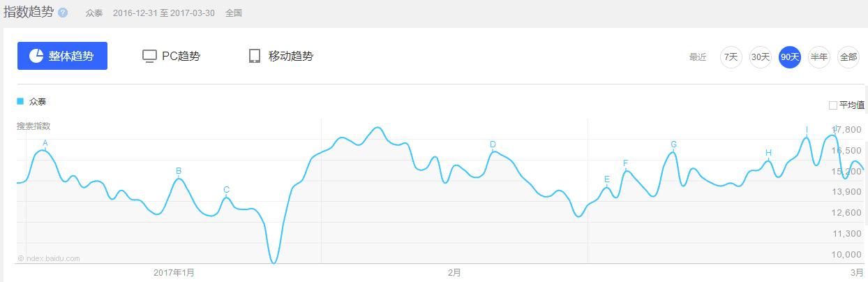Switch to 半年 time range

click(x=818, y=57)
